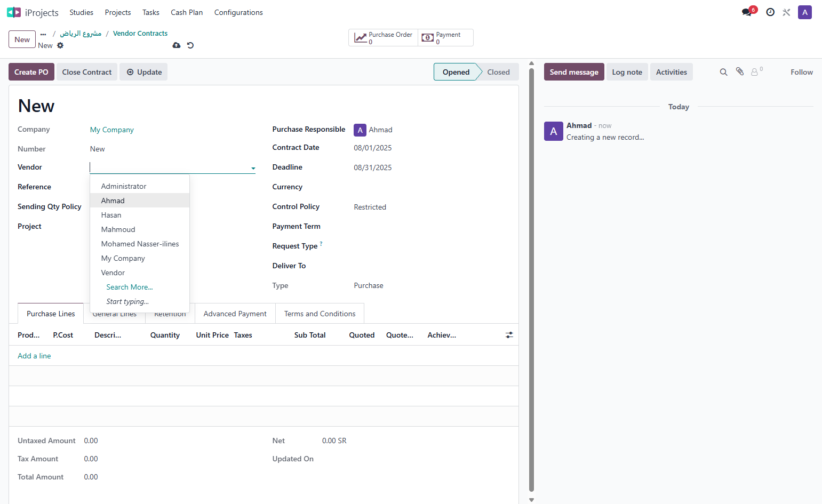Expand the Vendor dropdown arrow
The height and width of the screenshot is (504, 822).
(x=253, y=168)
